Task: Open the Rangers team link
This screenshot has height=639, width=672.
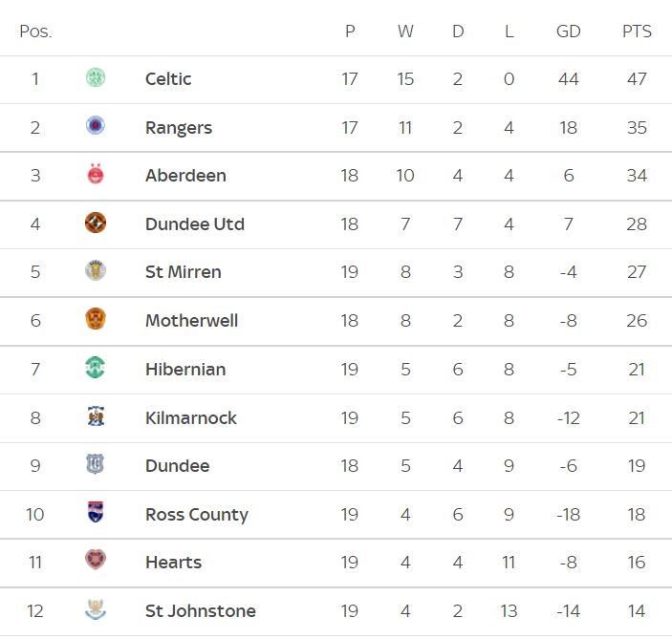Action: coord(179,127)
